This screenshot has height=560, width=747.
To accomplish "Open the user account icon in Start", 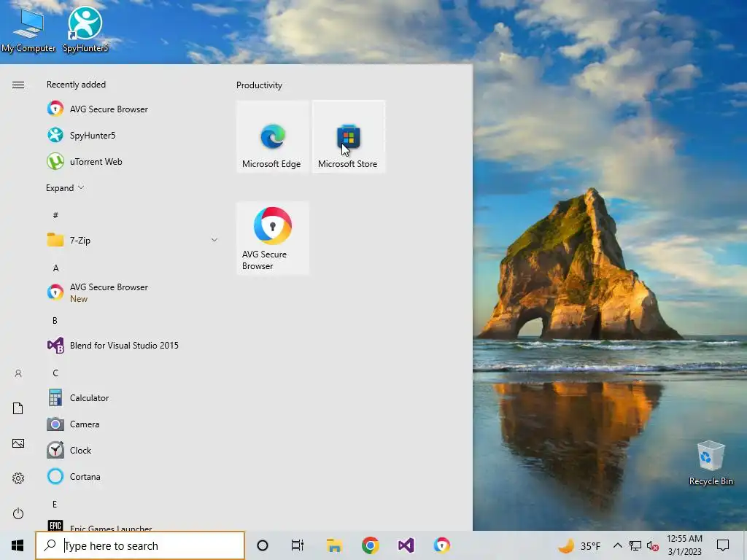I will point(18,373).
